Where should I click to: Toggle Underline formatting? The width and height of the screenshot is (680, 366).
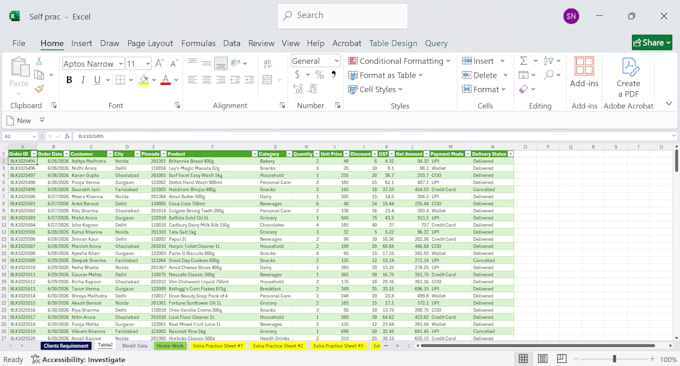point(97,80)
